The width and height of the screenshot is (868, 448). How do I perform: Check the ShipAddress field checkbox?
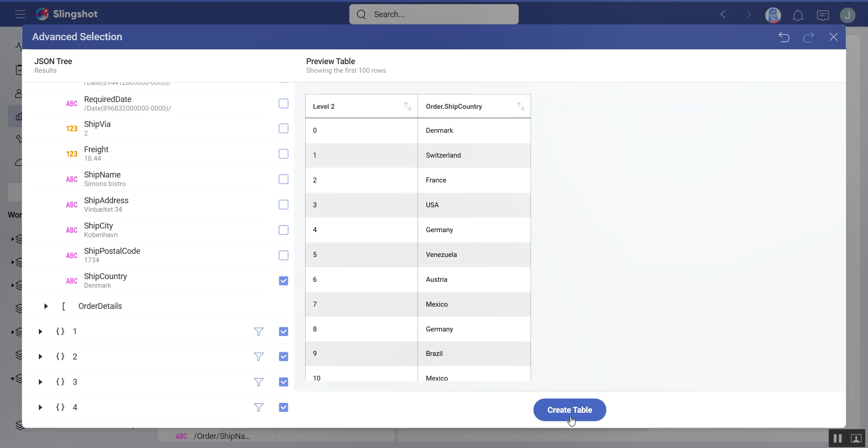[283, 205]
